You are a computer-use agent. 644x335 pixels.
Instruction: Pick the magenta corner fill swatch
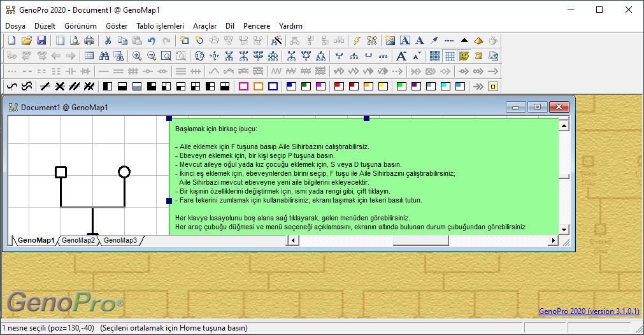point(320,86)
